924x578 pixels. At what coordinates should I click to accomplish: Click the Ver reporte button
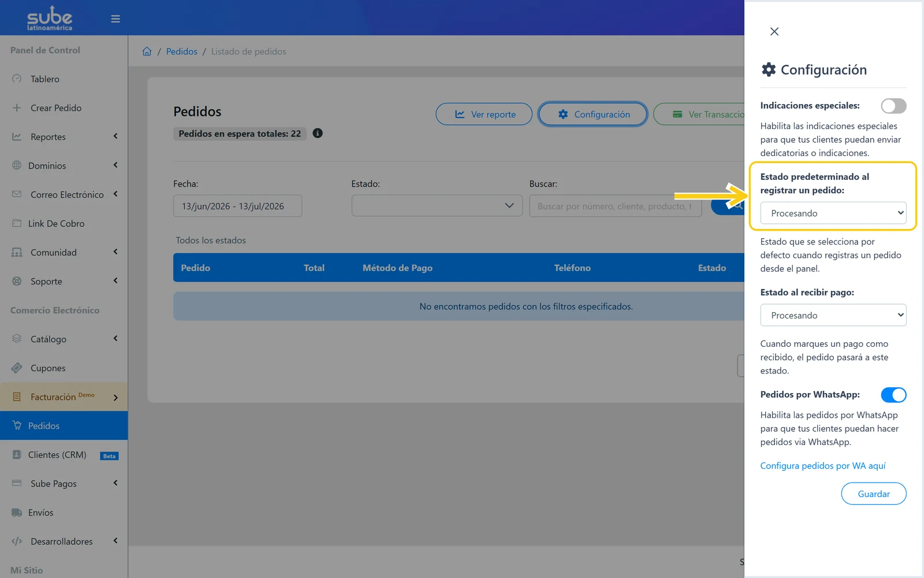tap(484, 114)
